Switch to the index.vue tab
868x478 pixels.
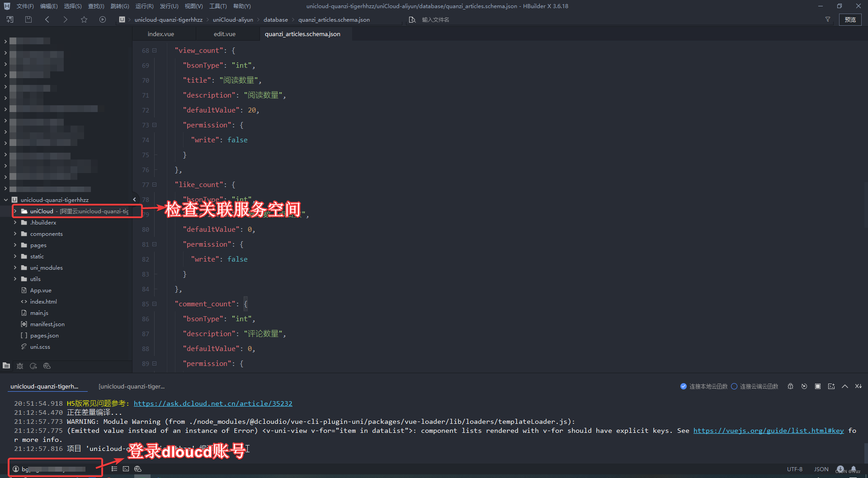pos(160,34)
